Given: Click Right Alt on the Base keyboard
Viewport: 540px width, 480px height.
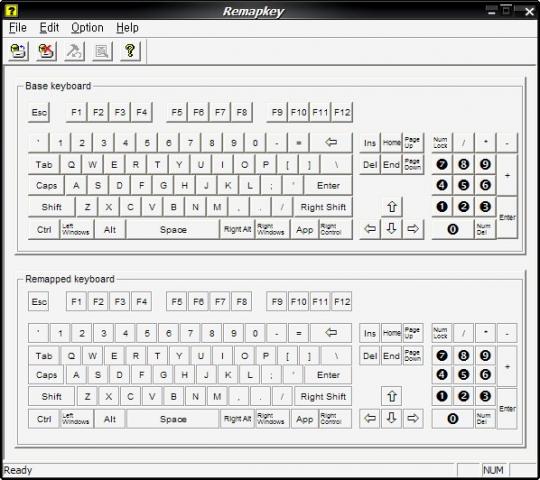Looking at the screenshot, I should [237, 229].
